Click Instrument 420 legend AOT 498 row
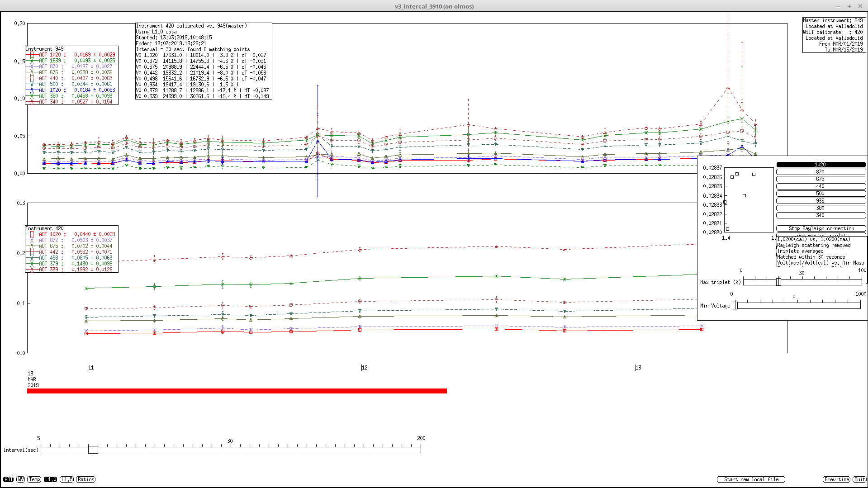The image size is (868, 488). (x=71, y=258)
